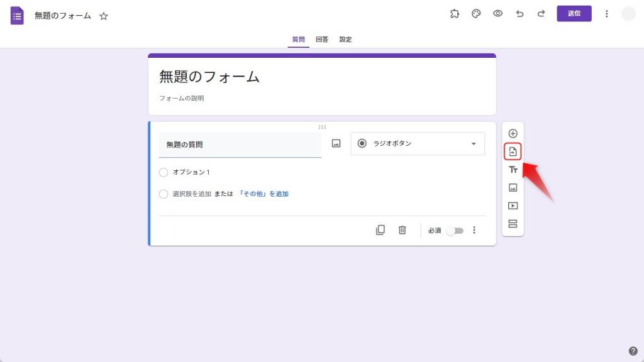The image size is (644, 362).
Task: Toggle the 必須 required switch
Action: click(x=455, y=231)
